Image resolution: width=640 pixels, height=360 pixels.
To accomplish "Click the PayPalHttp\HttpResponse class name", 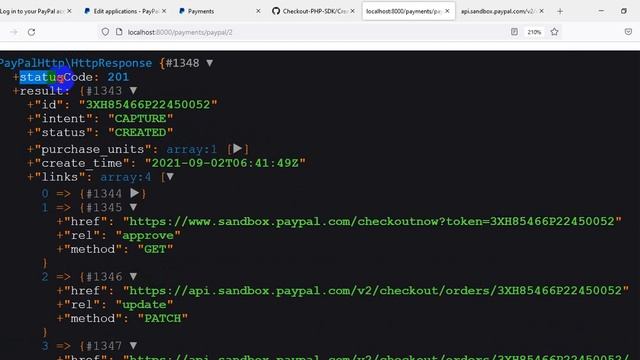I will click(x=76, y=63).
